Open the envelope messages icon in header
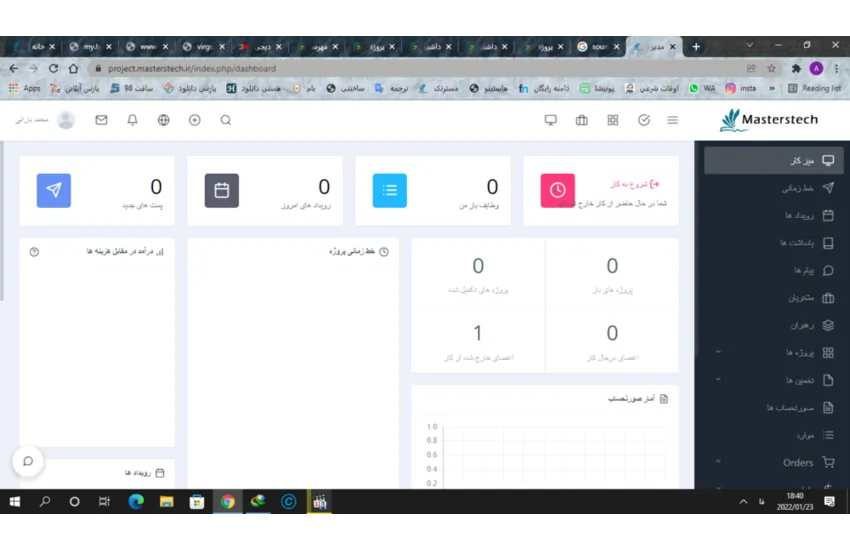 pyautogui.click(x=101, y=120)
